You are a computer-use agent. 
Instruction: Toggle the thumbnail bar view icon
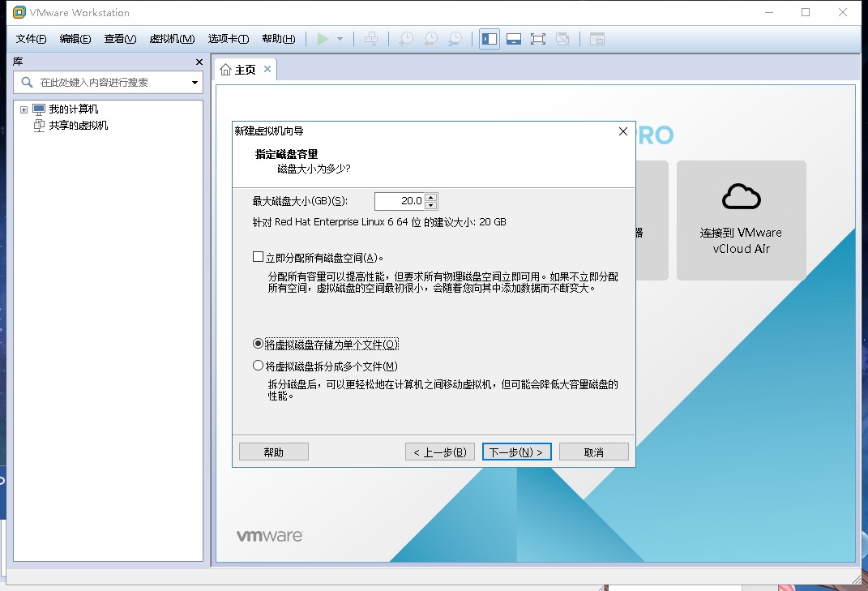(514, 39)
